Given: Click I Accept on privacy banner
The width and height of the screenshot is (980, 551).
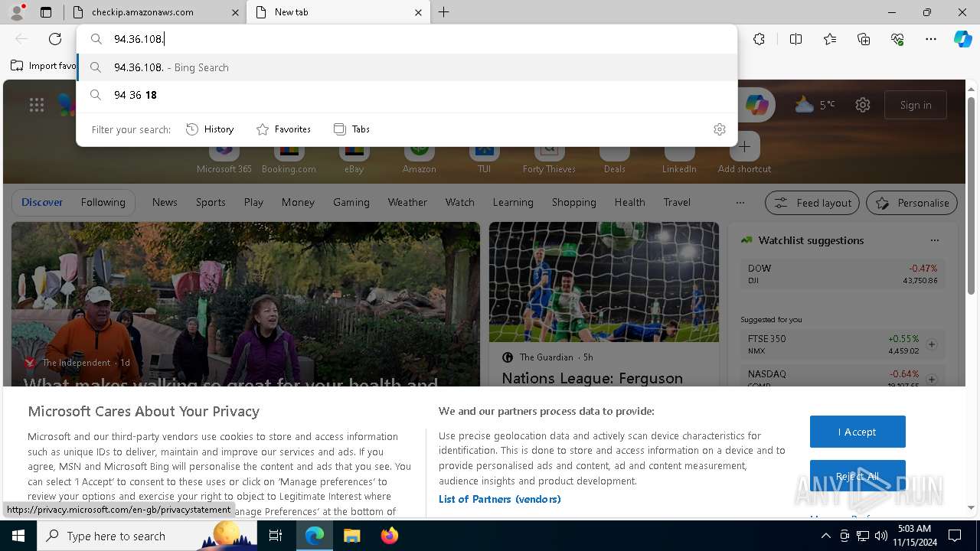Looking at the screenshot, I should [857, 432].
